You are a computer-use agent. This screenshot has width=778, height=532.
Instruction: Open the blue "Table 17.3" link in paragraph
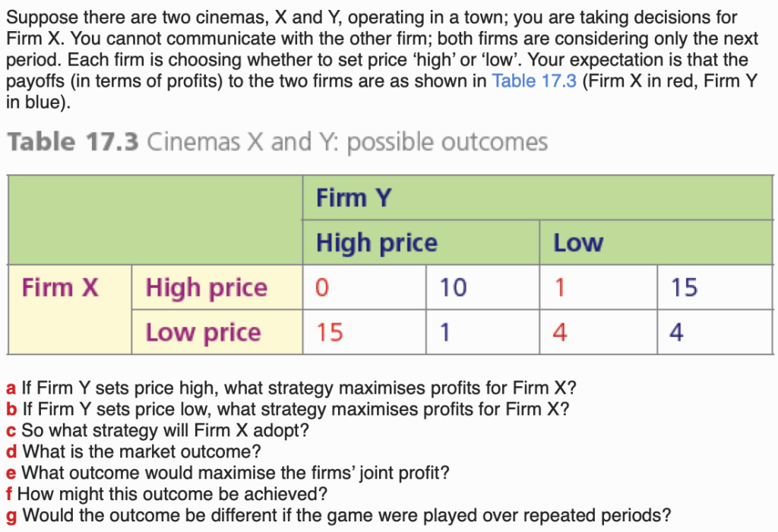(534, 81)
